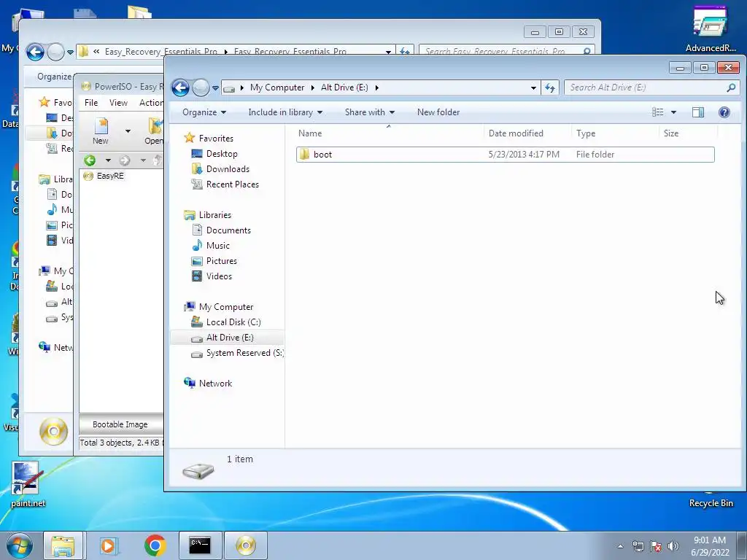
Task: Open recent pages dropdown beside forward arrow
Action: click(215, 88)
